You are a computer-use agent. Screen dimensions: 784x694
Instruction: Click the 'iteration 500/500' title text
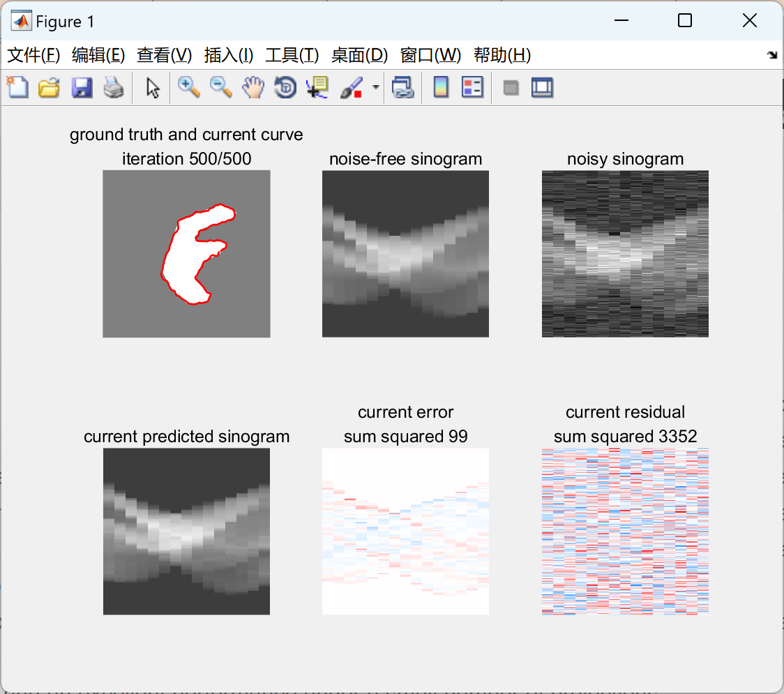coord(186,159)
